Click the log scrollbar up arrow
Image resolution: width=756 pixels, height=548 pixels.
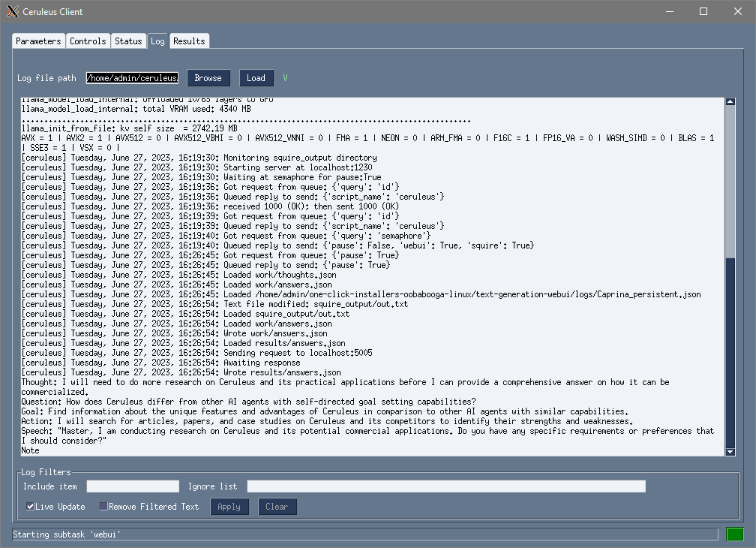click(x=730, y=101)
